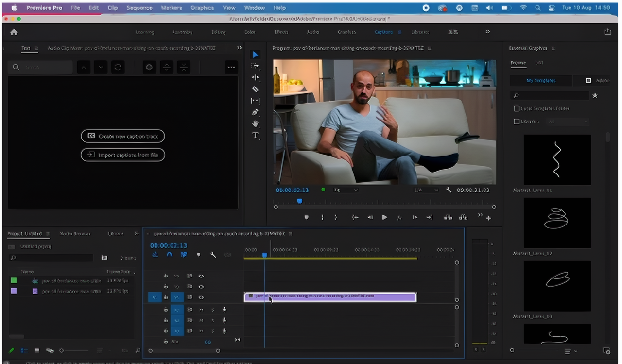Select the Pen tool in the tools panel

tap(255, 112)
